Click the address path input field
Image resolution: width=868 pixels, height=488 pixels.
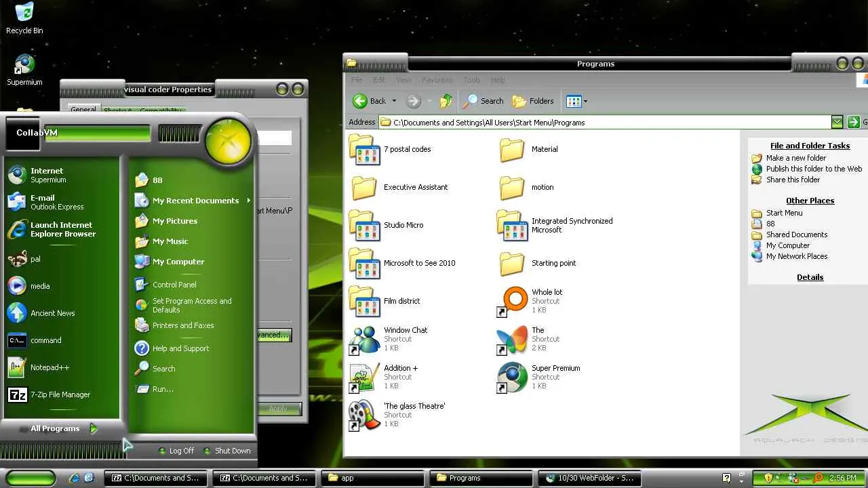[x=605, y=123]
